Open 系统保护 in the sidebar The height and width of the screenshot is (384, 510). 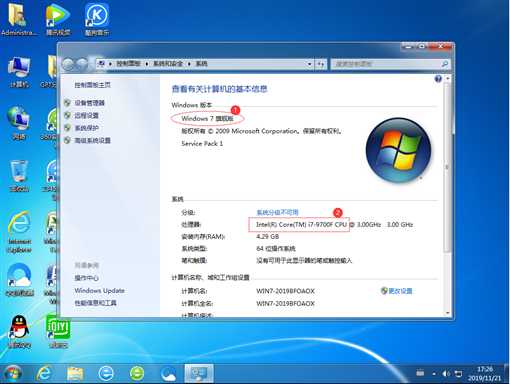click(86, 128)
